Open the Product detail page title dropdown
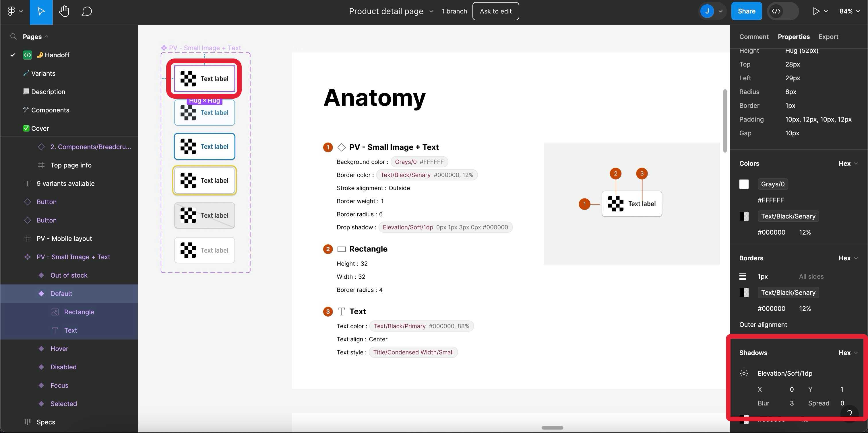The height and width of the screenshot is (433, 868). [x=431, y=11]
